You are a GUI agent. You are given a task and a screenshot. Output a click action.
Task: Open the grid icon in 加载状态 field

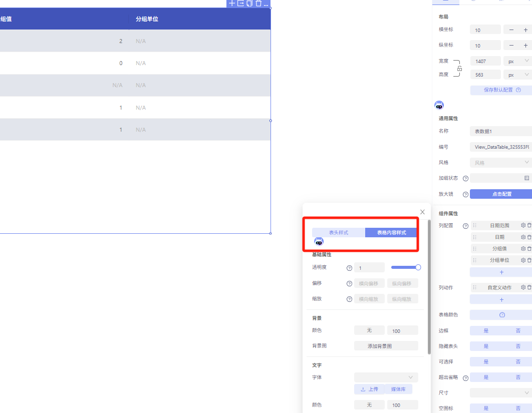coord(526,178)
